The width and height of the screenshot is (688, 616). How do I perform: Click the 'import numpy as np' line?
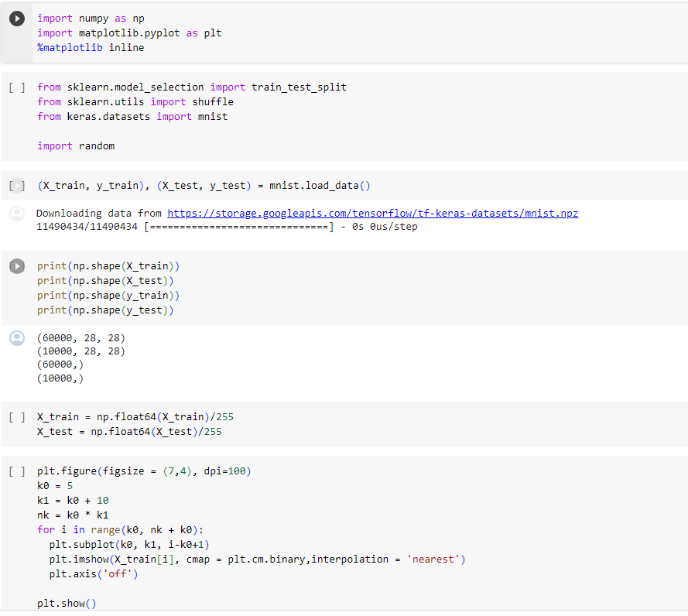pos(91,19)
